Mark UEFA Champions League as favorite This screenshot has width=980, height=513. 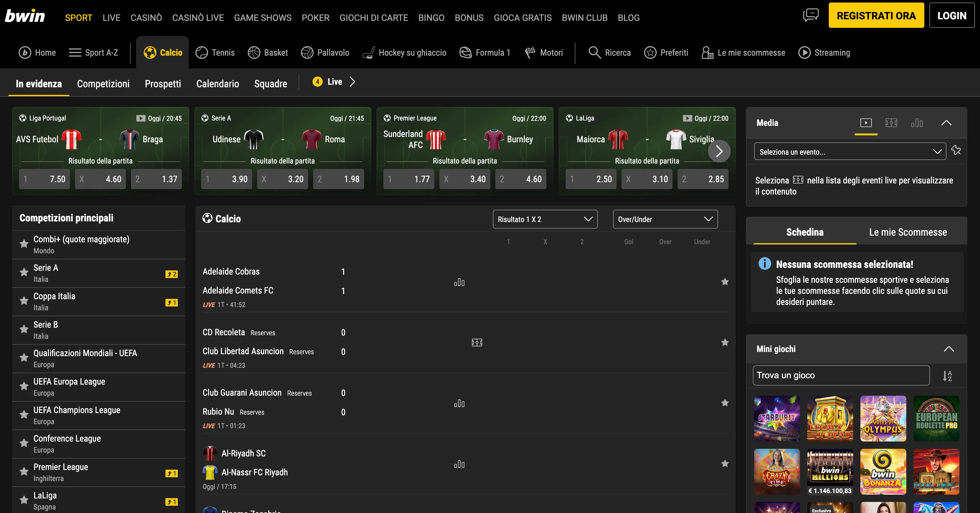click(x=24, y=415)
